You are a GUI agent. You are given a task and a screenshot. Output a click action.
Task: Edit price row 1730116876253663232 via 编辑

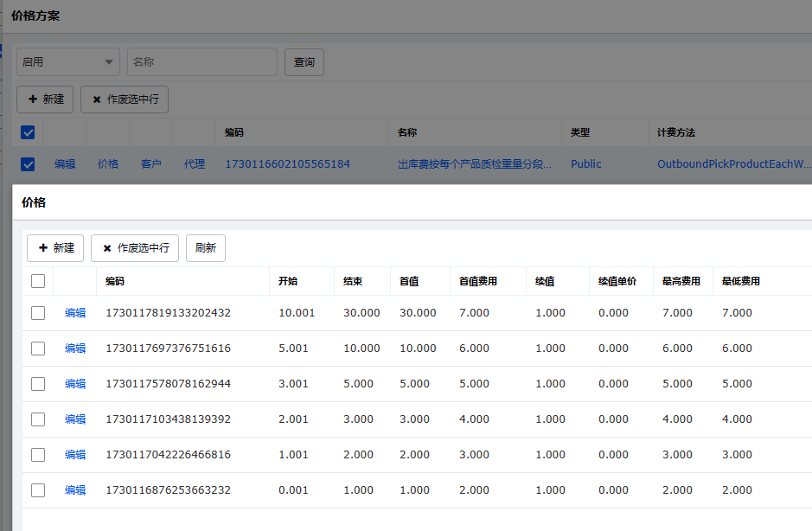75,490
